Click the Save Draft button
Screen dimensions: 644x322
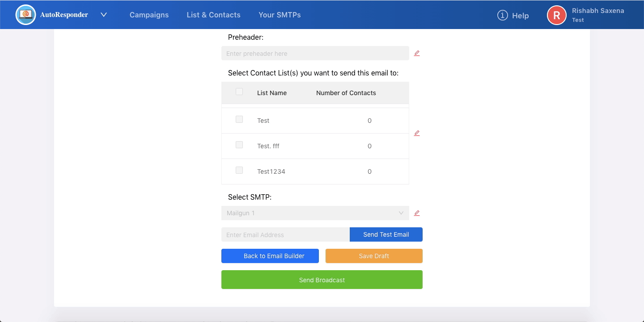(374, 256)
